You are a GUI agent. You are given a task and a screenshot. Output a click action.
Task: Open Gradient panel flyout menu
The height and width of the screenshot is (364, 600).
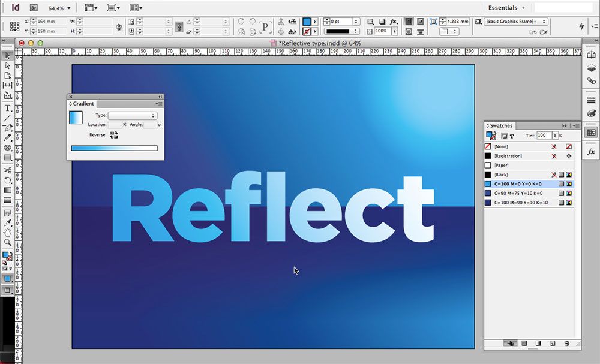pos(159,104)
